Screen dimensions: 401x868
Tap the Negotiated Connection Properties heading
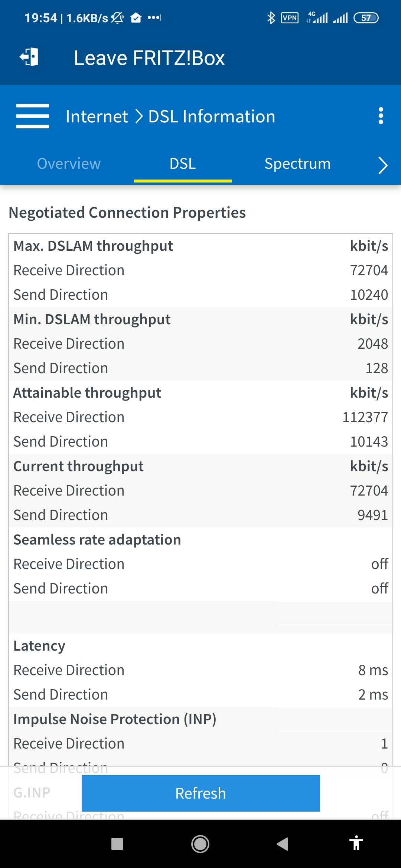(x=127, y=213)
